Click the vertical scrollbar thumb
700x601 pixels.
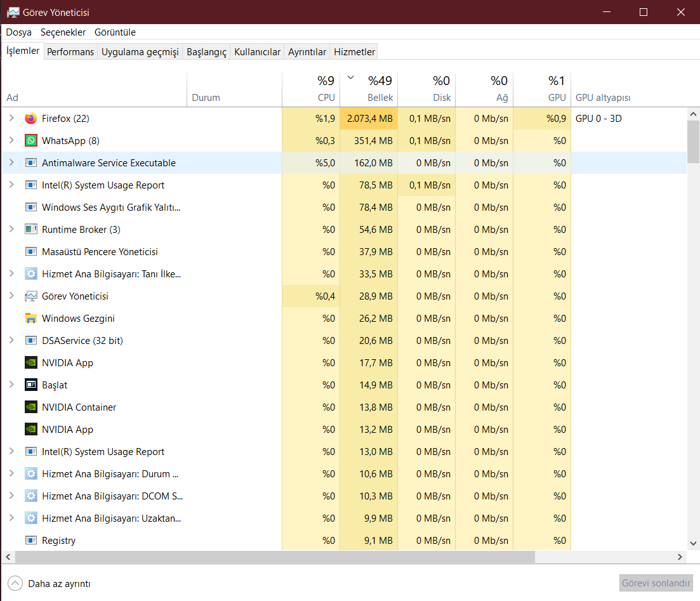click(693, 142)
